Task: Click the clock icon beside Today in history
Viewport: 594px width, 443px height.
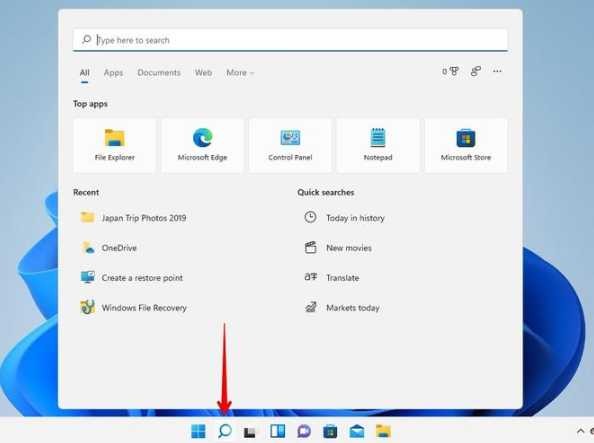Action: [x=310, y=217]
